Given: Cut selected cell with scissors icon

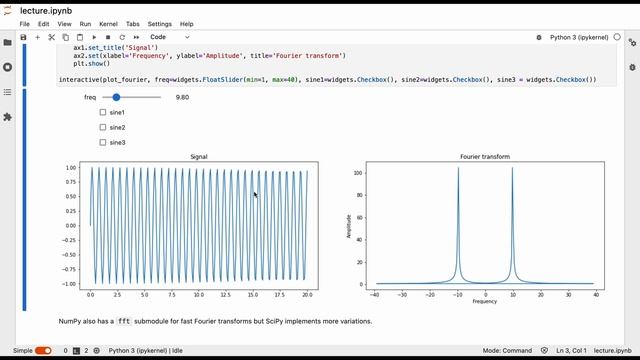Looking at the screenshot, I should (x=51, y=37).
